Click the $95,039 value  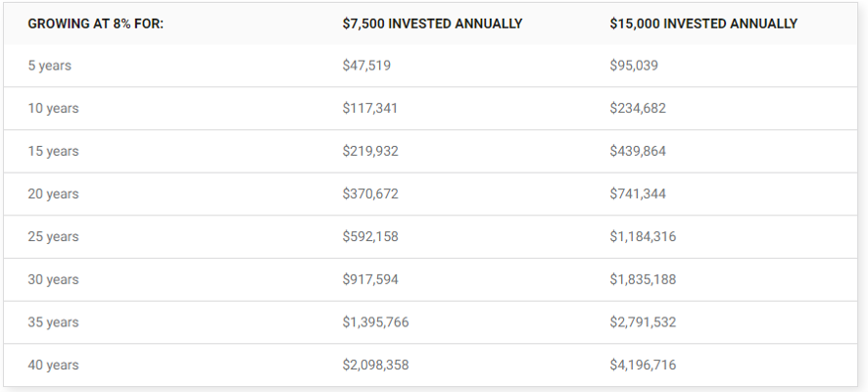pos(634,66)
